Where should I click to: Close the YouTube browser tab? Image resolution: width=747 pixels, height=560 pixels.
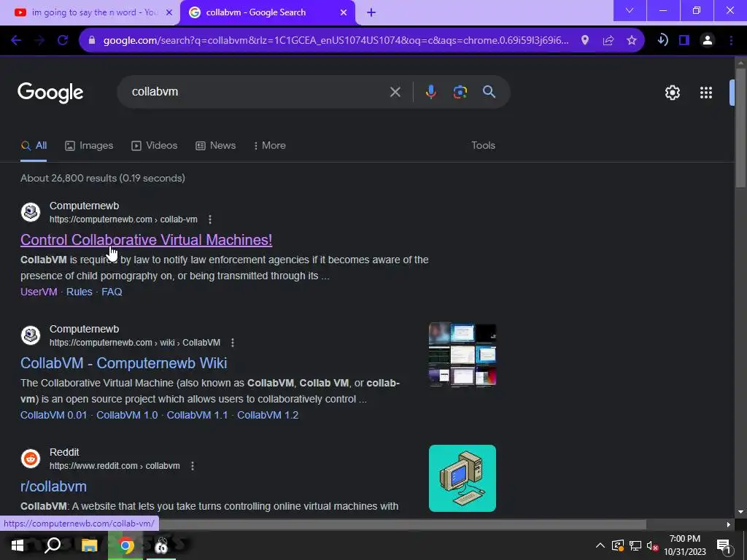[x=169, y=12]
